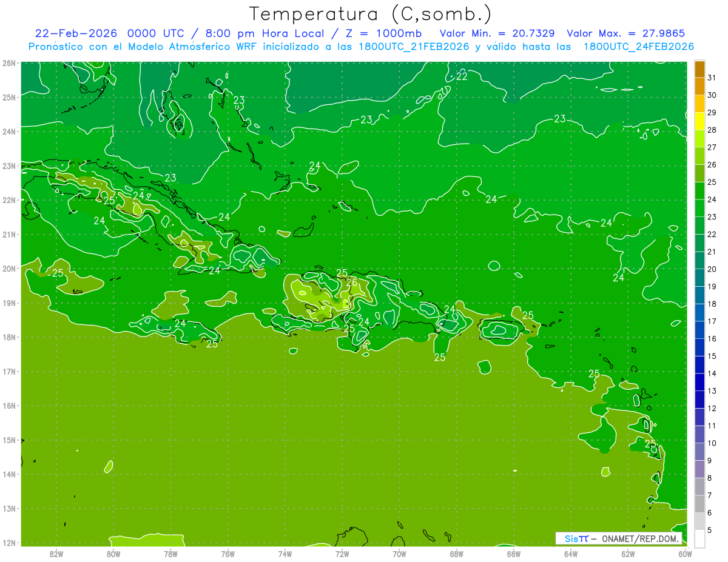Viewport: 728px width, 562px height.
Task: Click the '26N' latitude axis label
Action: point(9,63)
